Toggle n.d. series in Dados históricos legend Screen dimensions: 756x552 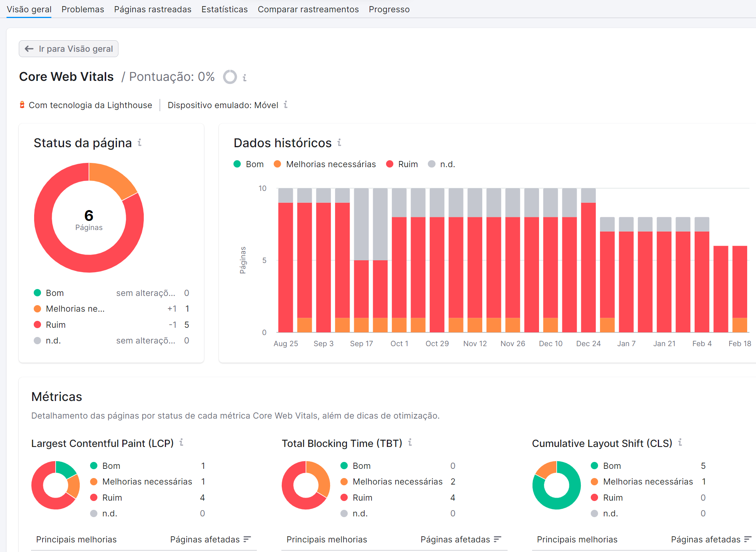441,164
